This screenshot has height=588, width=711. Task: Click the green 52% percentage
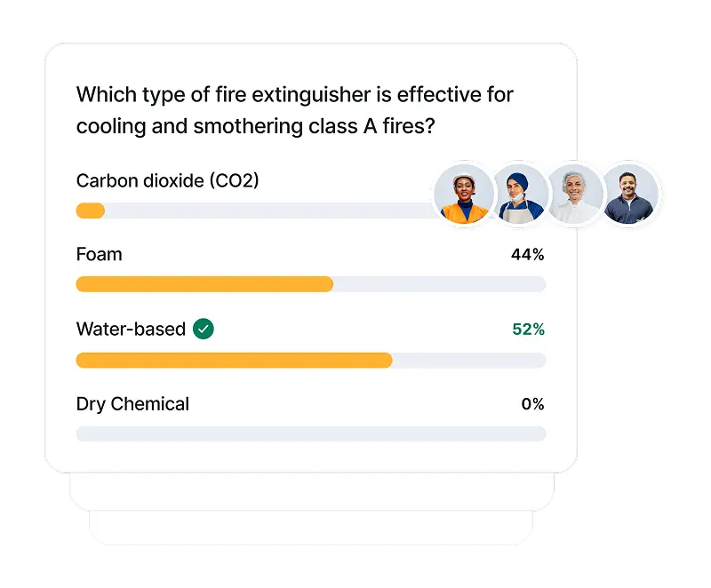tap(528, 330)
